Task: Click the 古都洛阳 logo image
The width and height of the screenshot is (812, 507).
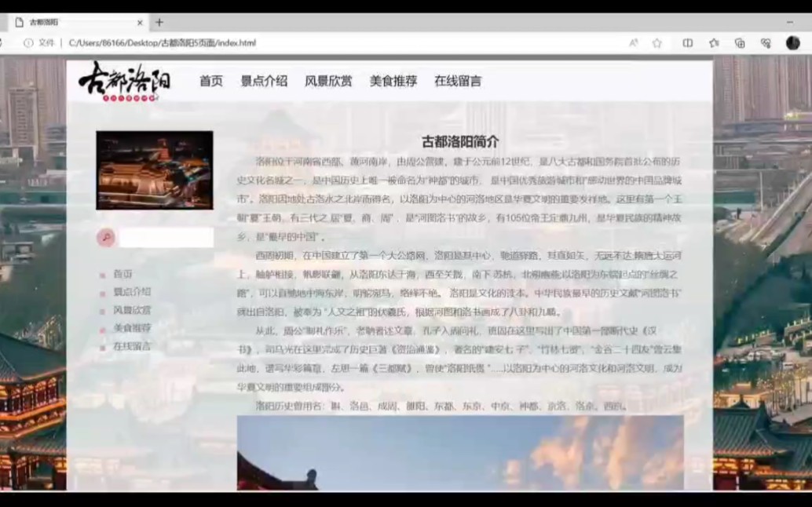Action: click(x=126, y=81)
